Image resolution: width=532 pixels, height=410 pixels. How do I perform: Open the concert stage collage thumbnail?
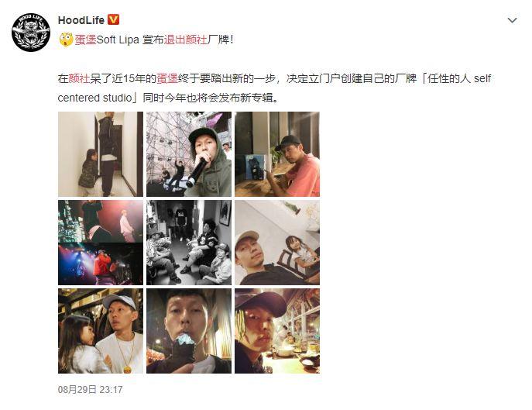[101, 243]
